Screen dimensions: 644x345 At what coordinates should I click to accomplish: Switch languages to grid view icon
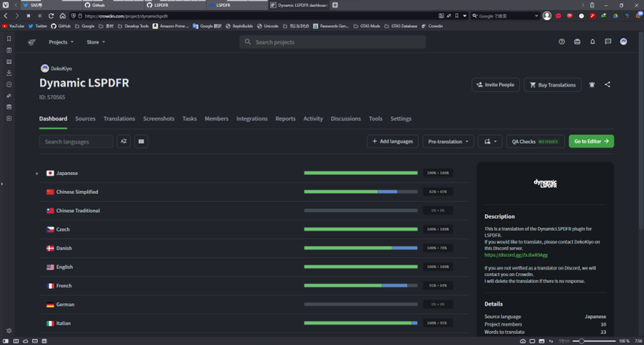pyautogui.click(x=141, y=141)
